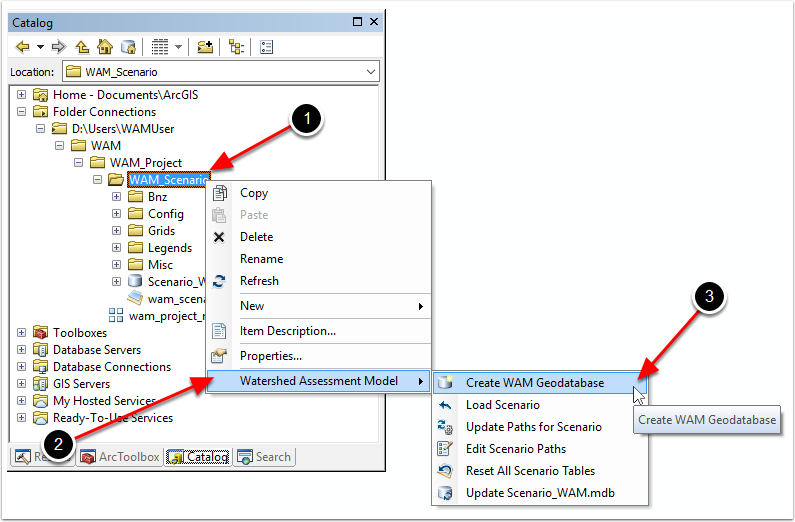The width and height of the screenshot is (795, 522).
Task: Open the view type dropdown arrow
Action: 178,47
